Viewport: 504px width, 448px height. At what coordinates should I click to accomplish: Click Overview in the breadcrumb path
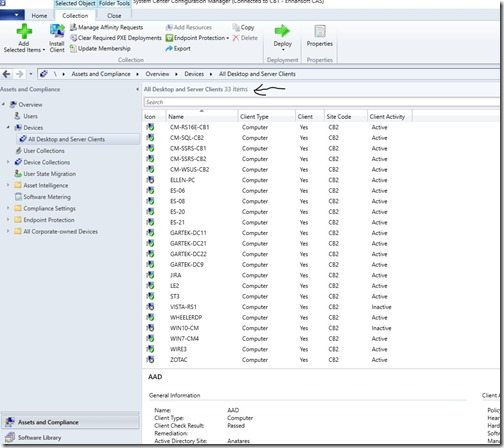click(157, 74)
